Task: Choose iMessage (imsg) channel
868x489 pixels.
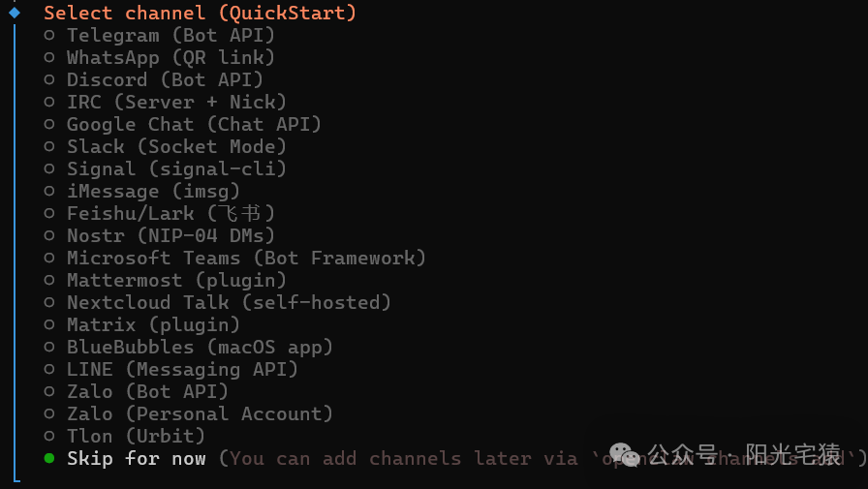Action: click(x=141, y=191)
